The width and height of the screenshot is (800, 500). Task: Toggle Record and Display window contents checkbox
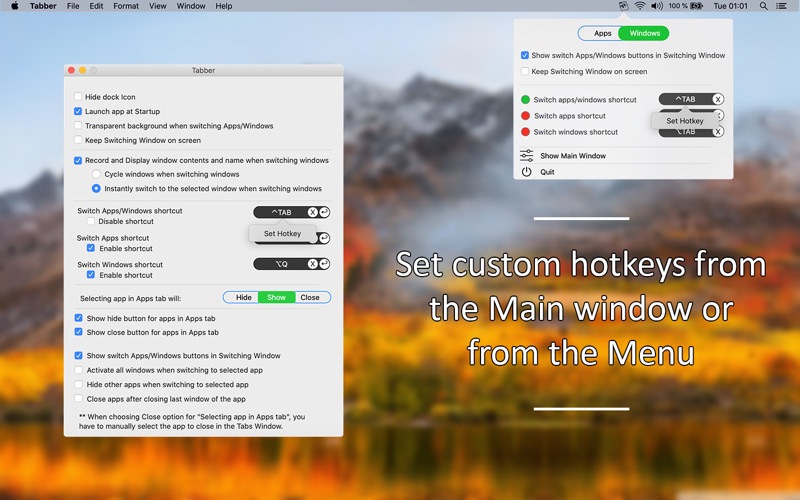pos(78,160)
